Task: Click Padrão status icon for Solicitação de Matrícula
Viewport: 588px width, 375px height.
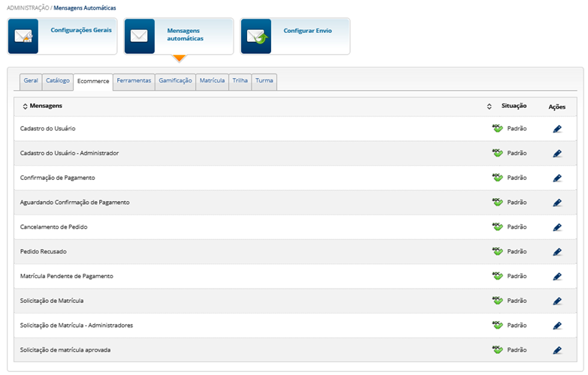Action: click(496, 301)
